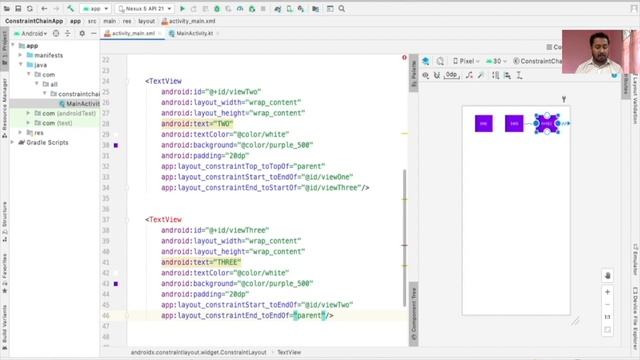Expand the manifests folder
640x360 pixels.
point(20,55)
